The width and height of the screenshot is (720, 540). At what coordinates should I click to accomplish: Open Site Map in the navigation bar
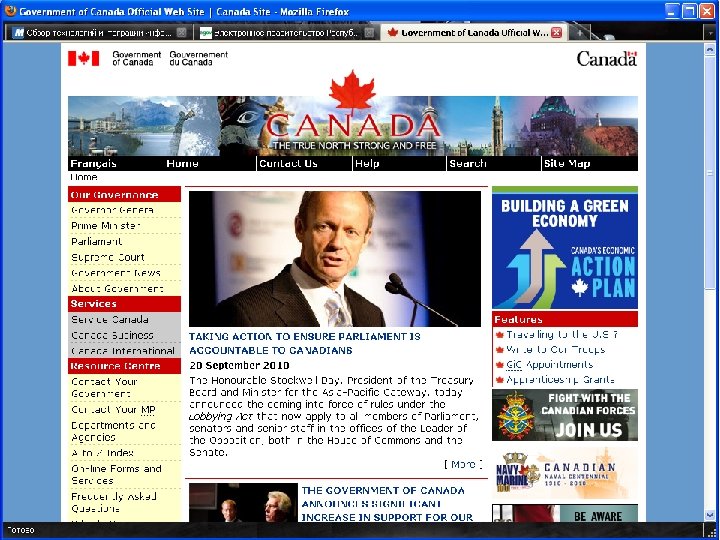point(567,163)
